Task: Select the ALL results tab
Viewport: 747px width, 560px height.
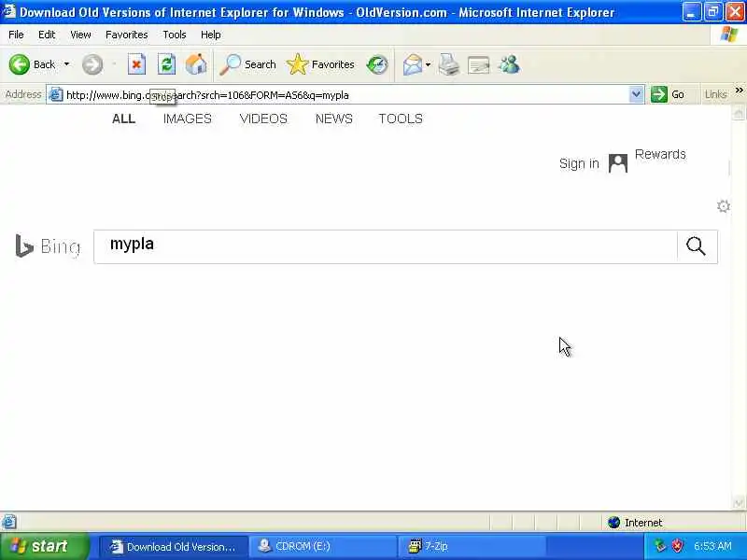Action: tap(124, 119)
